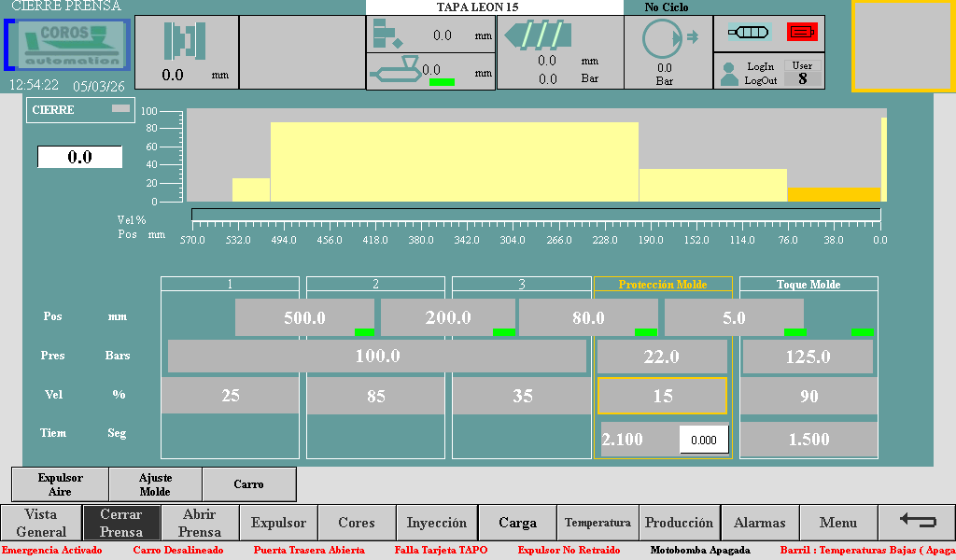
Task: Click the hydraulic pump pressure icon
Action: [667, 40]
